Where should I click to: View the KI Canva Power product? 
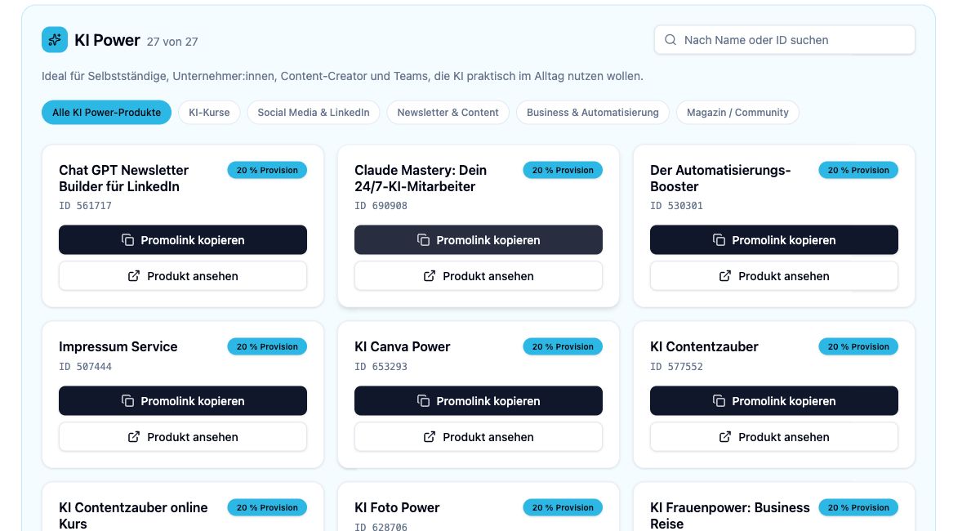coord(479,437)
